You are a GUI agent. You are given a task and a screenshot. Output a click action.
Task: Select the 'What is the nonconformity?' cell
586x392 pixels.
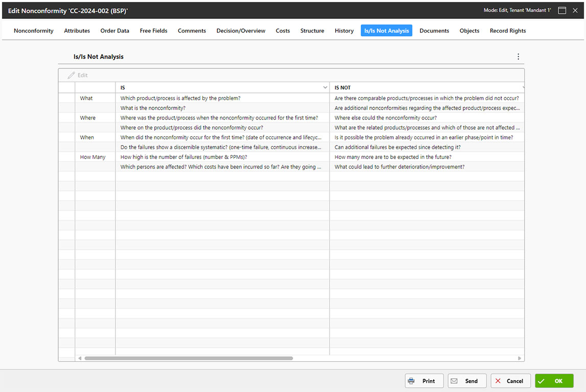(153, 108)
